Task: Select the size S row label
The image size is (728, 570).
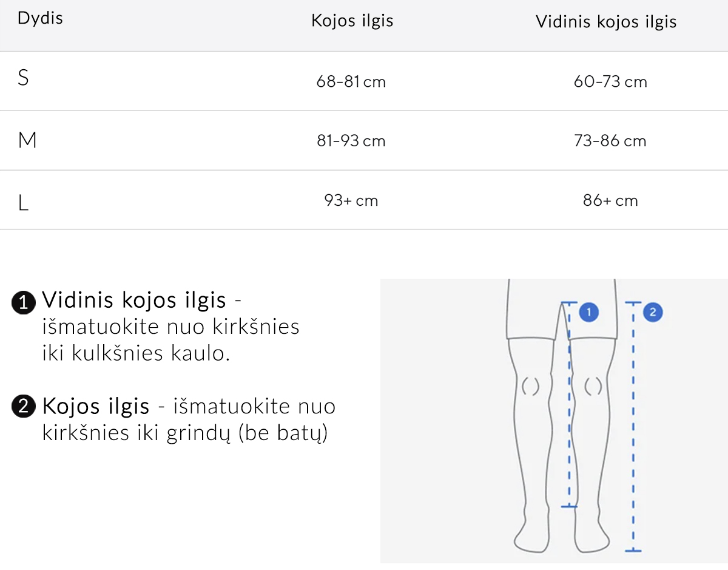Action: pyautogui.click(x=23, y=78)
